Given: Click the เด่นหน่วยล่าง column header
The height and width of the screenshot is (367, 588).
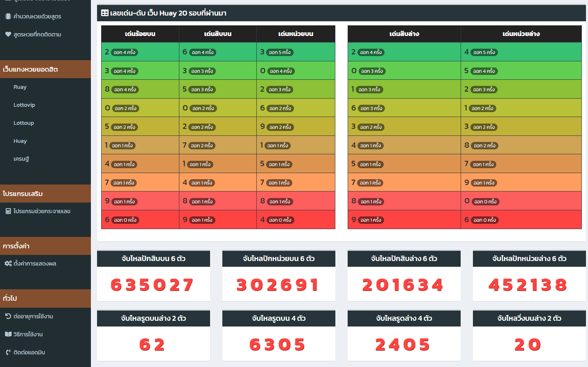Looking at the screenshot, I should pyautogui.click(x=521, y=34).
